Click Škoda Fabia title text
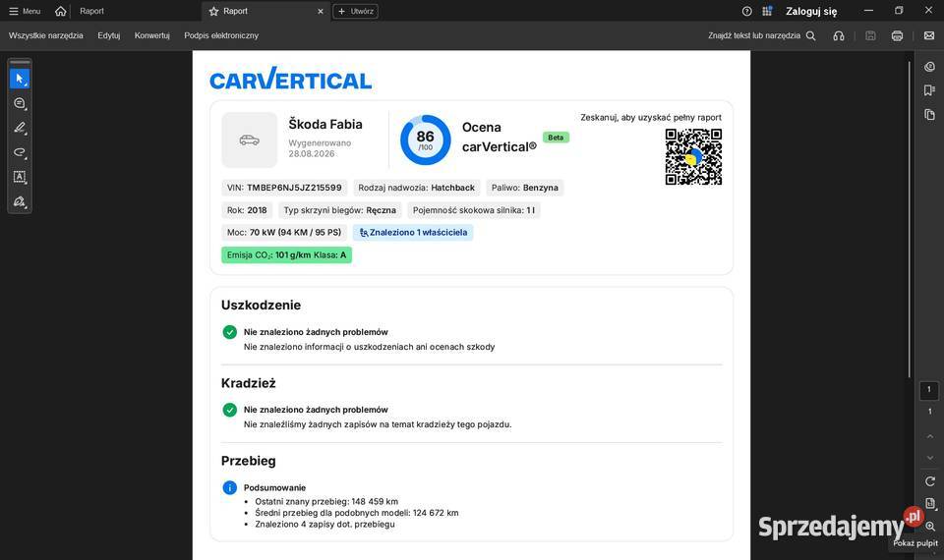This screenshot has width=944, height=560. tap(325, 124)
